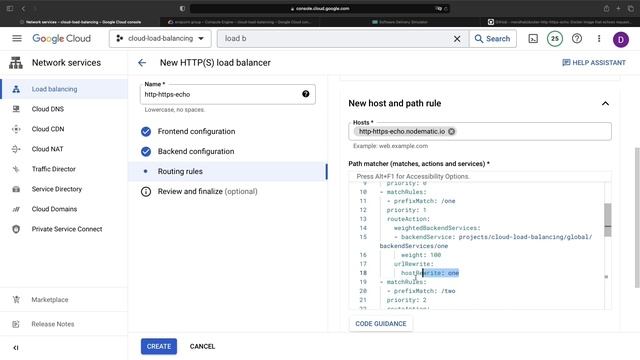The image size is (640, 360).
Task: Open Cloud NAT in the sidebar
Action: 64,149
